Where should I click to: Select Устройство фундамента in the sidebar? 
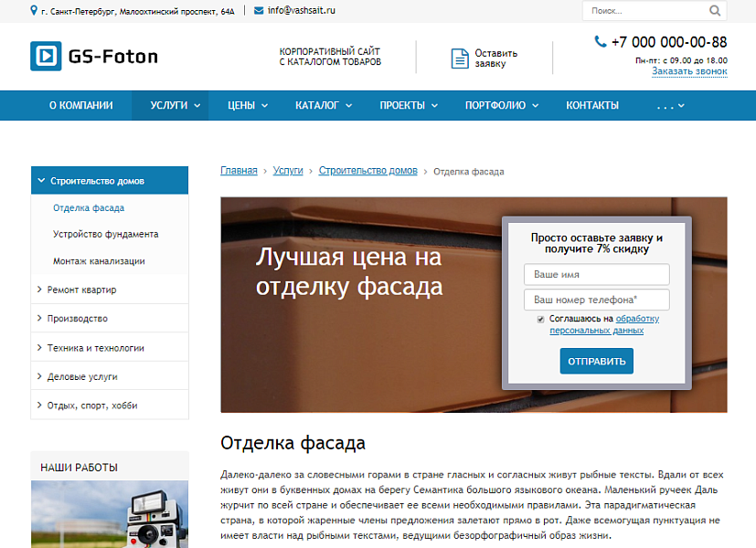105,234
